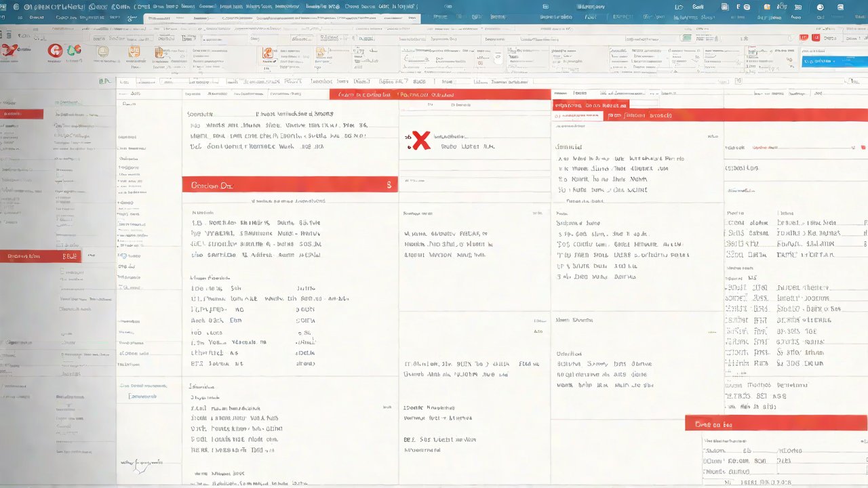Click the large red X icon
This screenshot has width=868, height=488.
click(421, 140)
